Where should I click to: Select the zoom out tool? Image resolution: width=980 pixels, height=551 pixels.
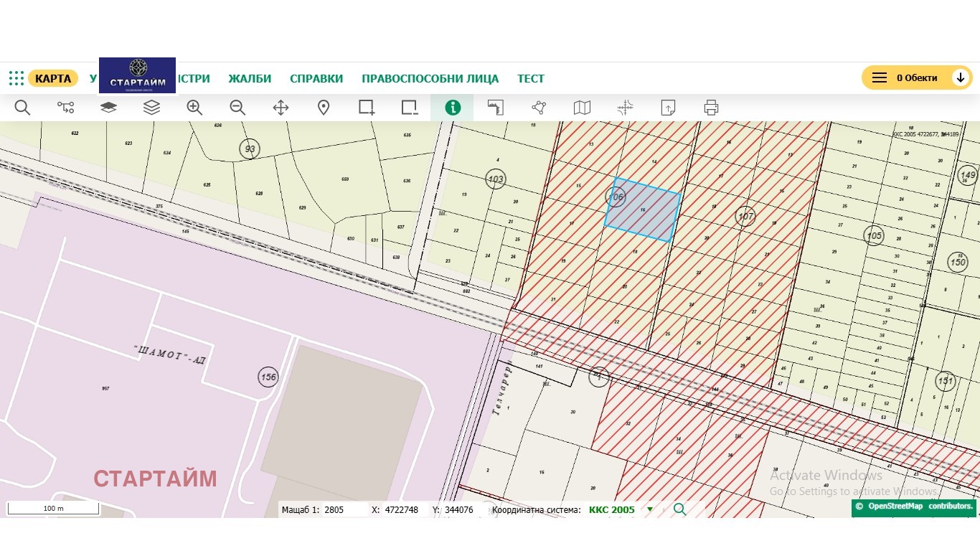pos(237,108)
